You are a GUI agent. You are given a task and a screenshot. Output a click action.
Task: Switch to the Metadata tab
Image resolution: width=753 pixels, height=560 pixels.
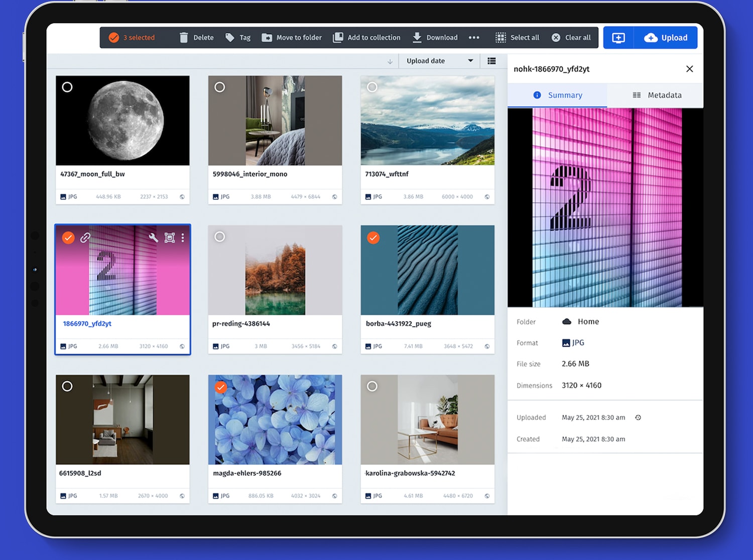tap(657, 95)
